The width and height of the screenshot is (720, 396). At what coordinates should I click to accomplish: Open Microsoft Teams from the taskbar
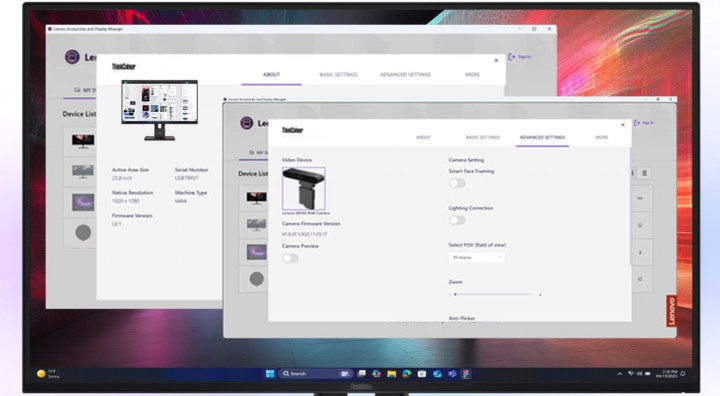452,373
